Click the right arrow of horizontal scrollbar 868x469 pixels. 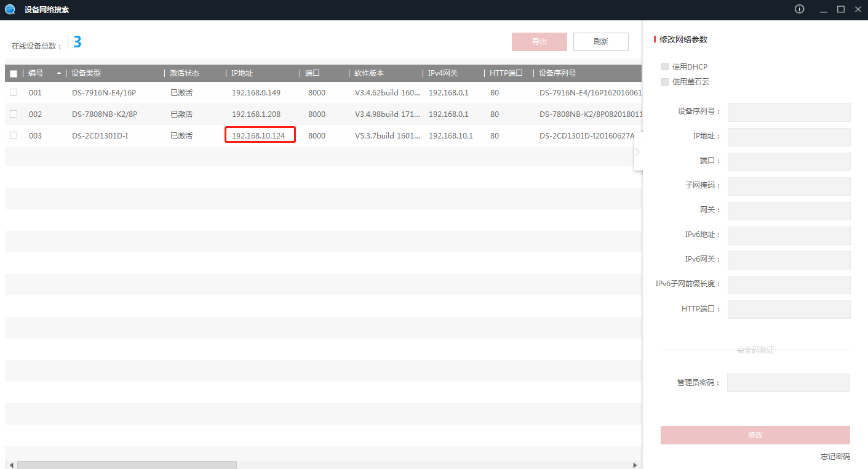click(x=635, y=465)
